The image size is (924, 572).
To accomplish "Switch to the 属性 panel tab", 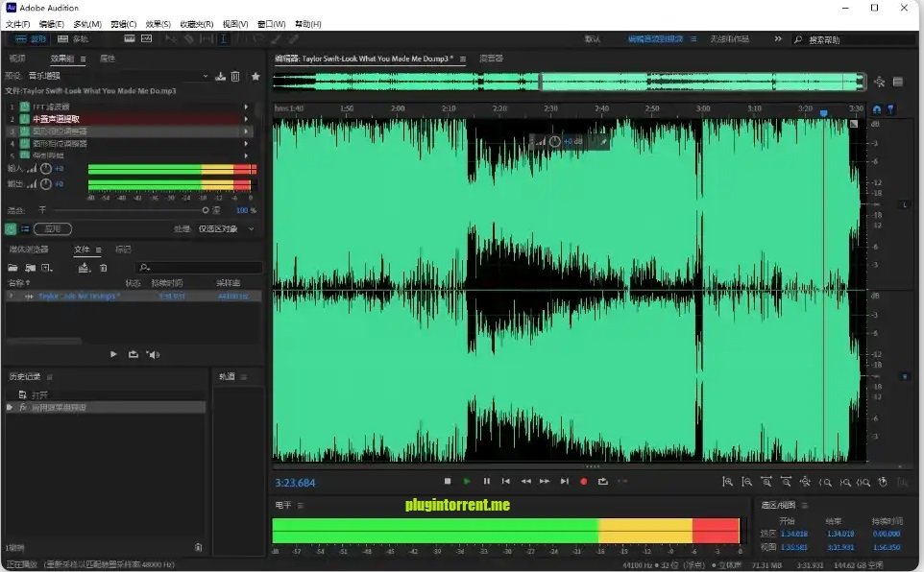I will point(108,59).
